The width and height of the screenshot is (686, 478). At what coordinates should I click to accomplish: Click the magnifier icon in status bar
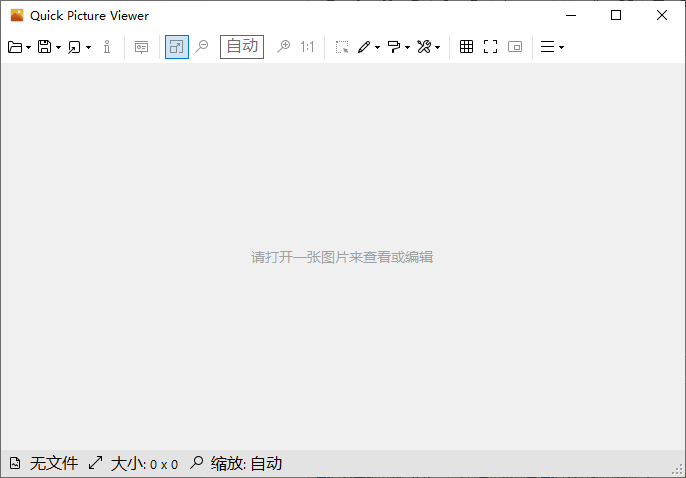(196, 463)
